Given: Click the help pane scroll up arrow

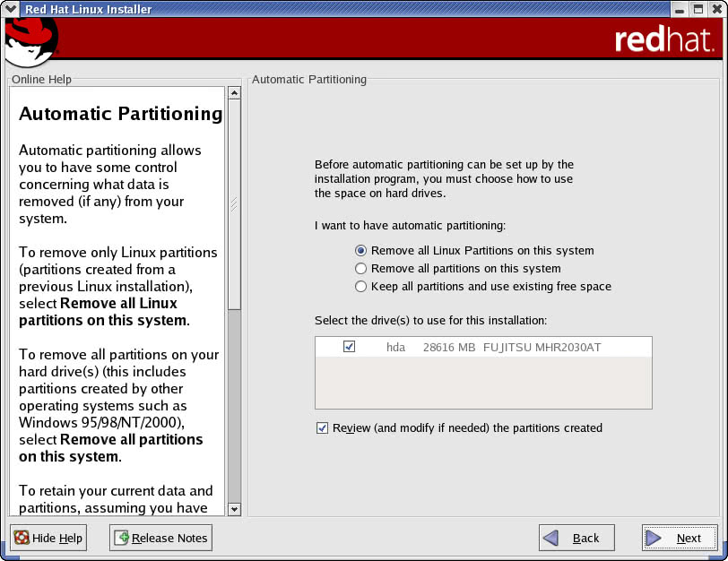Looking at the screenshot, I should pos(235,93).
